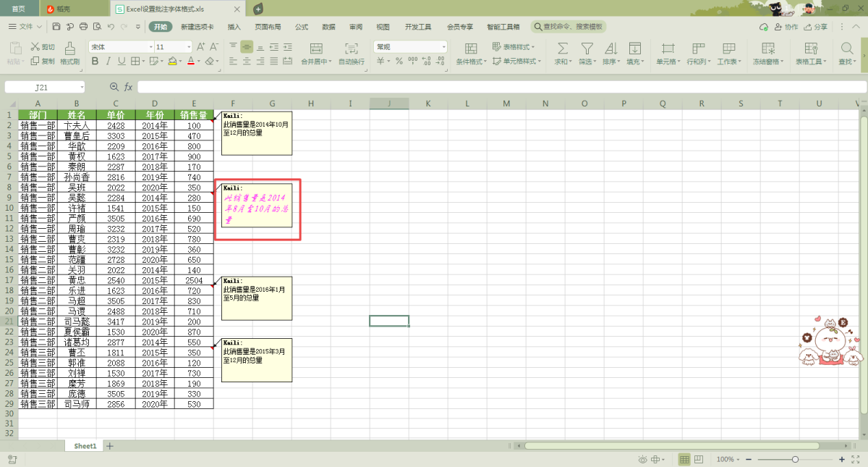Click the percent style icon
The image size is (868, 467).
click(399, 62)
